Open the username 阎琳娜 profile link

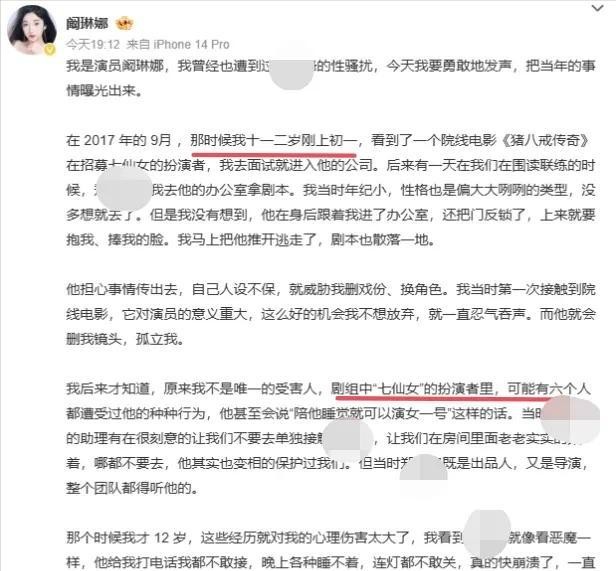(87, 24)
